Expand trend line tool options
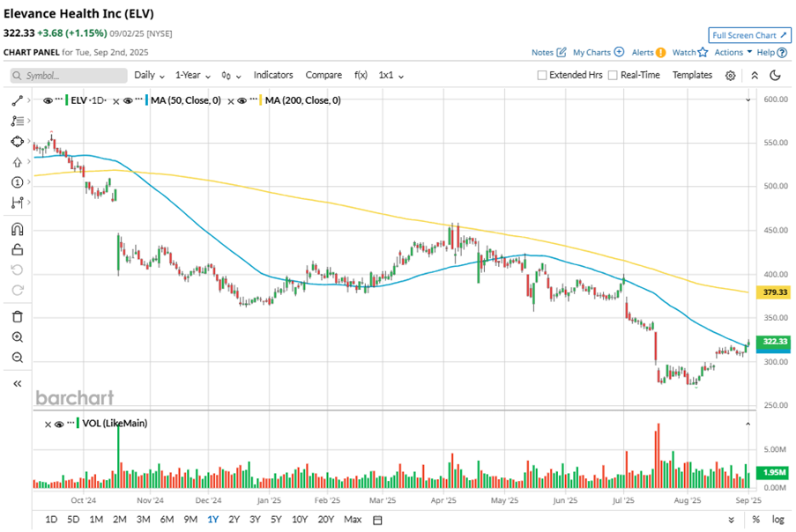 pyautogui.click(x=29, y=100)
